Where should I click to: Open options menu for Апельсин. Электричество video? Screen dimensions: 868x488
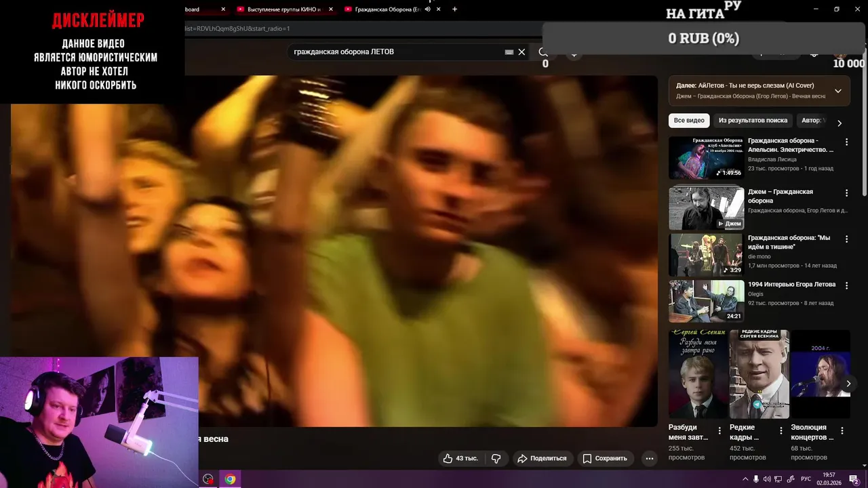pos(846,142)
